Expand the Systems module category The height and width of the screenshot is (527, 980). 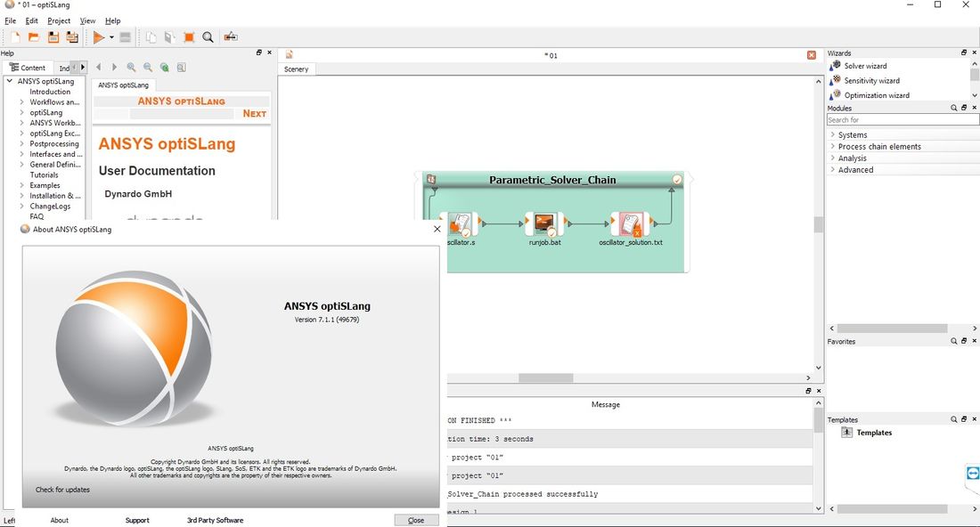(x=832, y=135)
